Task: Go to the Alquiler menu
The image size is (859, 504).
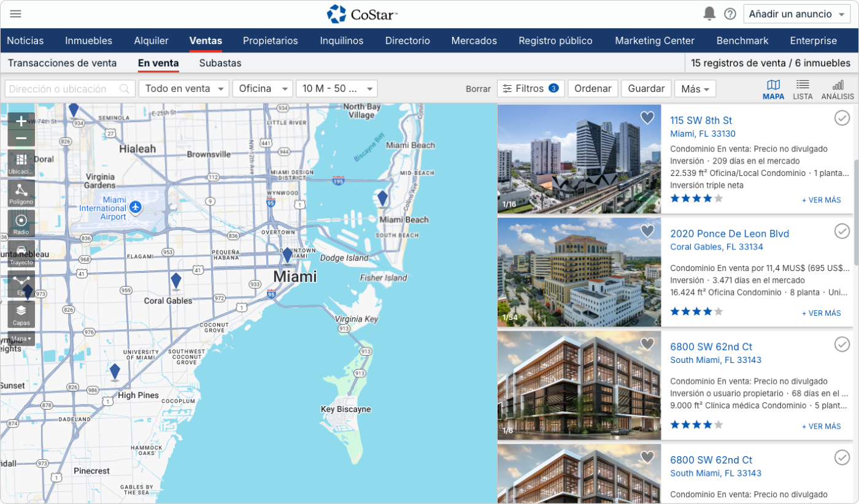Action: [151, 41]
